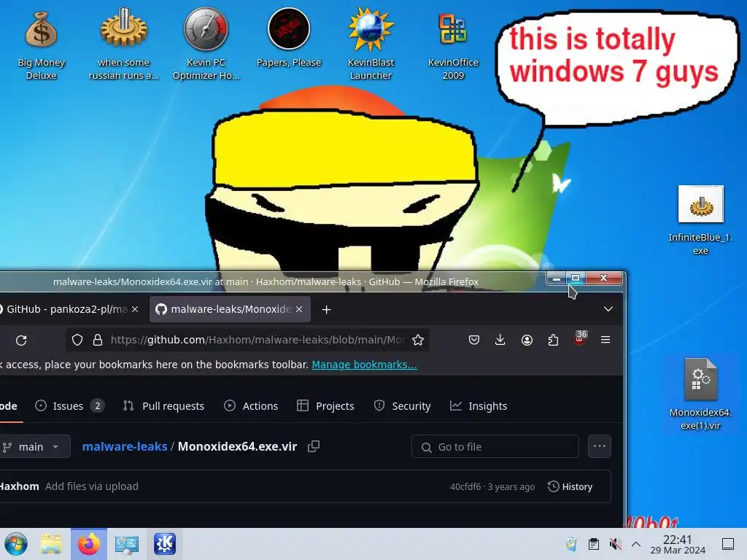
Task: Close the malware-leaks/Monoxide tab
Action: pyautogui.click(x=299, y=309)
